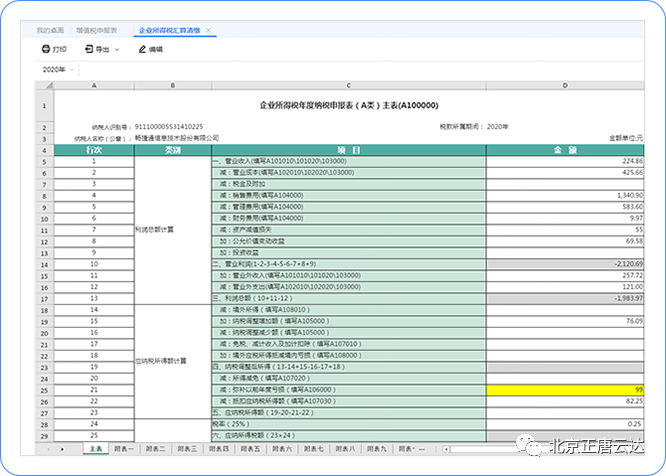Open the 附表五 sheet tab
Image resolution: width=666 pixels, height=476 pixels.
(250, 449)
